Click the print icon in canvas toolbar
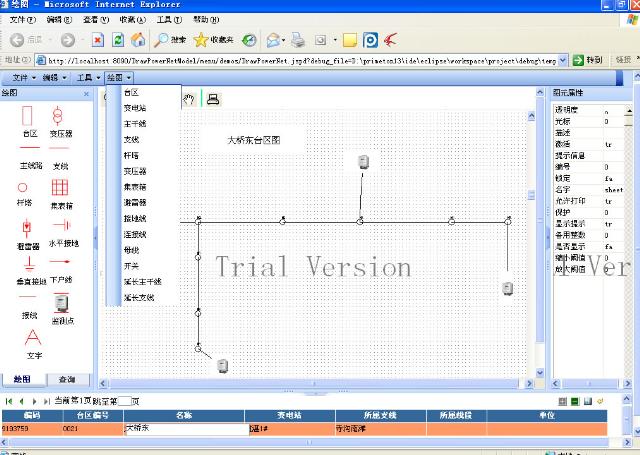This screenshot has height=455, width=640. pos(213,98)
